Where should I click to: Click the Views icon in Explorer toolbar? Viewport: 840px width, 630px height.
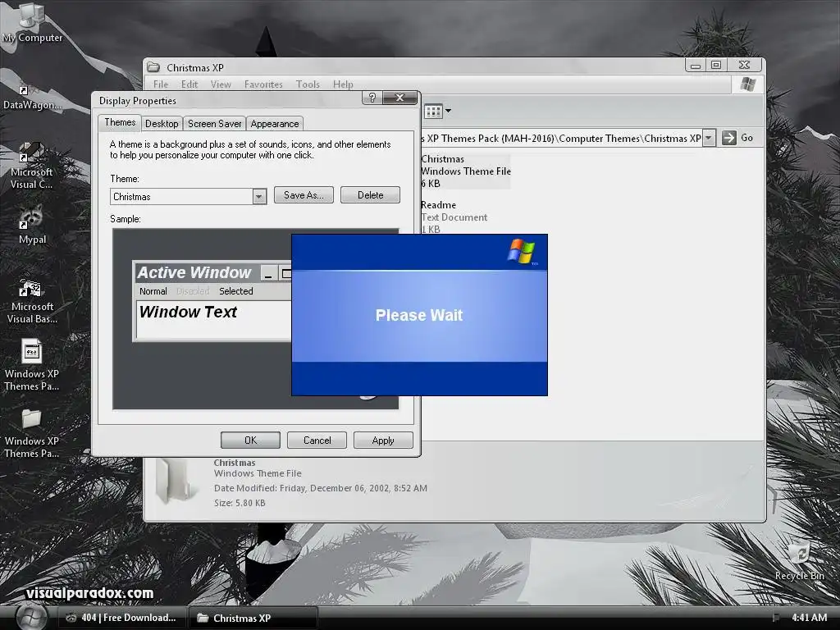(433, 112)
